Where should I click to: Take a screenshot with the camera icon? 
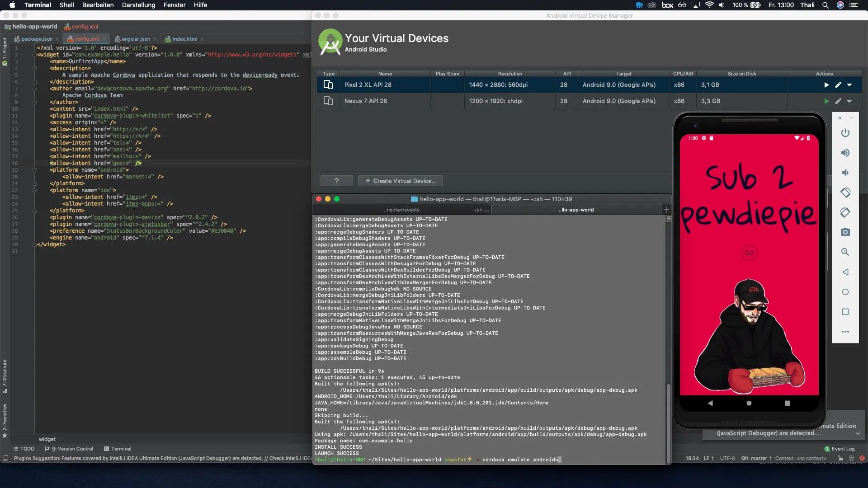(845, 232)
